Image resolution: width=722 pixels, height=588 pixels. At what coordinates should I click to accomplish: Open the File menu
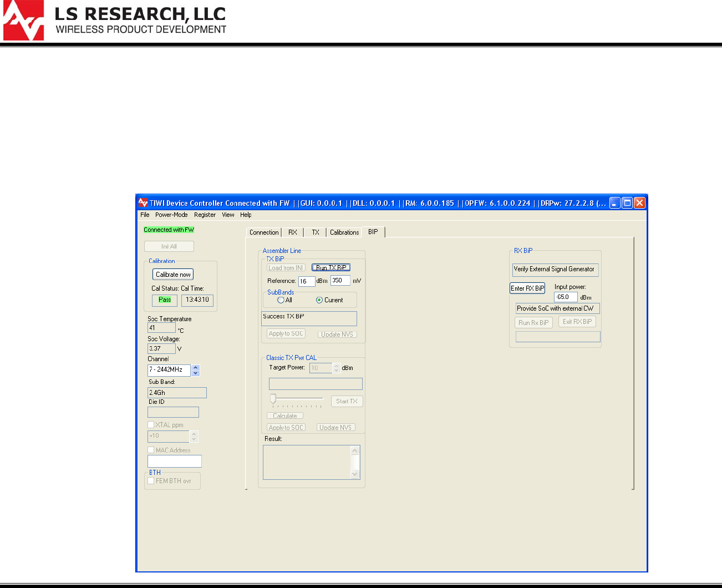[x=145, y=215]
